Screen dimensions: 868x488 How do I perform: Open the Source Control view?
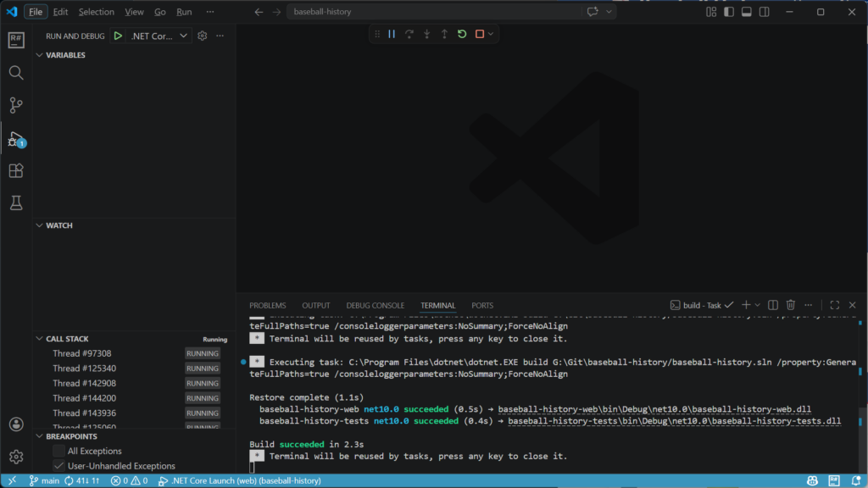tap(16, 105)
